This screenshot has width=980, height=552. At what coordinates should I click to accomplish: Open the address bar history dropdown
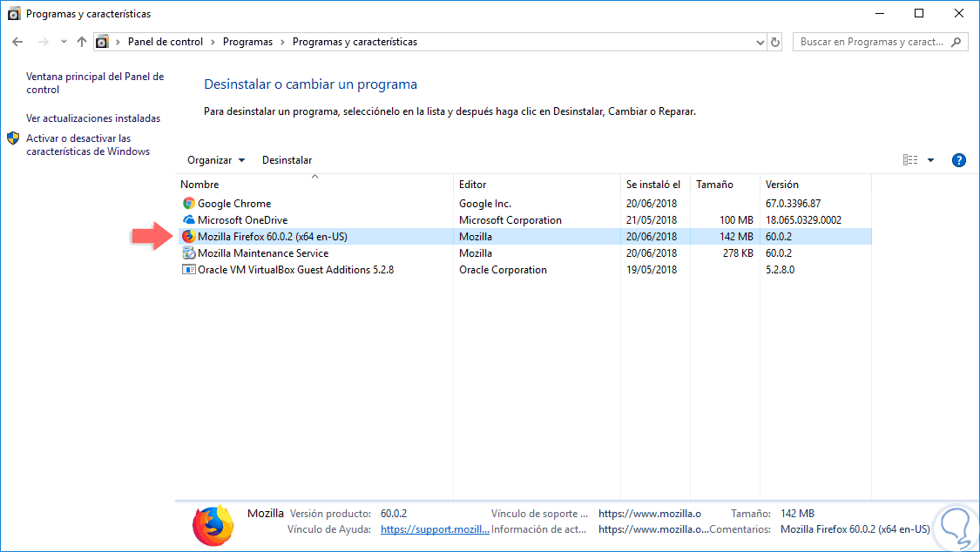click(x=760, y=42)
